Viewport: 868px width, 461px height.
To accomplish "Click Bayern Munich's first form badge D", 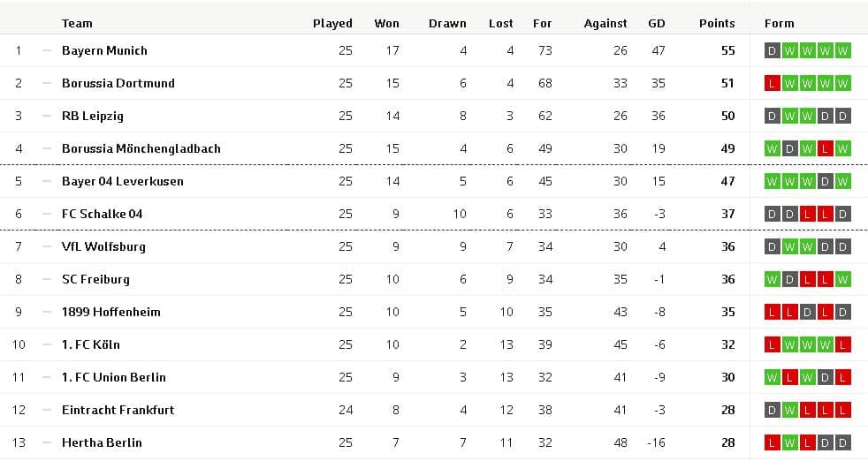I will tap(772, 51).
